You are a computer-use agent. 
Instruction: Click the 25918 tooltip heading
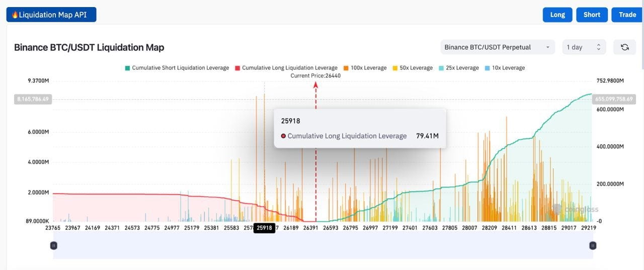coord(291,121)
